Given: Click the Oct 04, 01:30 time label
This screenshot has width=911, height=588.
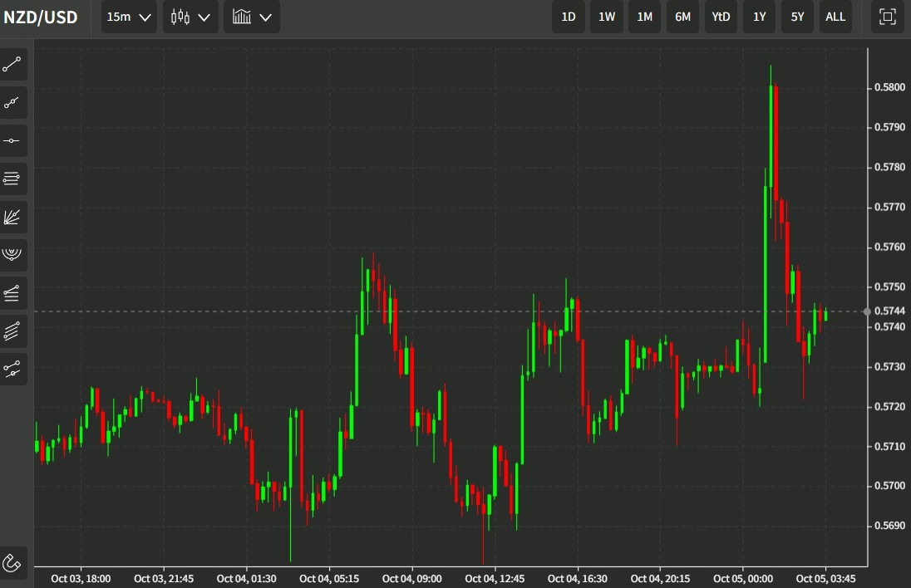Looking at the screenshot, I should point(246,579).
